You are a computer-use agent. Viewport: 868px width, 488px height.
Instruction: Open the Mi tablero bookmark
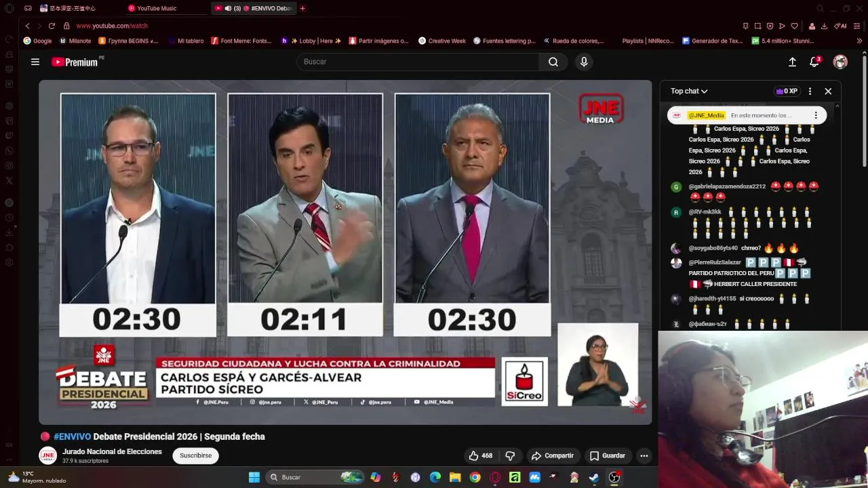(x=186, y=41)
